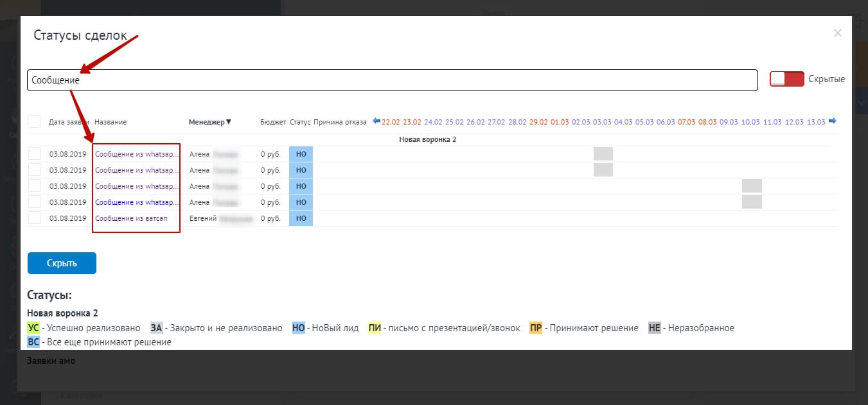
Task: Focus the search field containing Сообщение
Action: [x=392, y=81]
